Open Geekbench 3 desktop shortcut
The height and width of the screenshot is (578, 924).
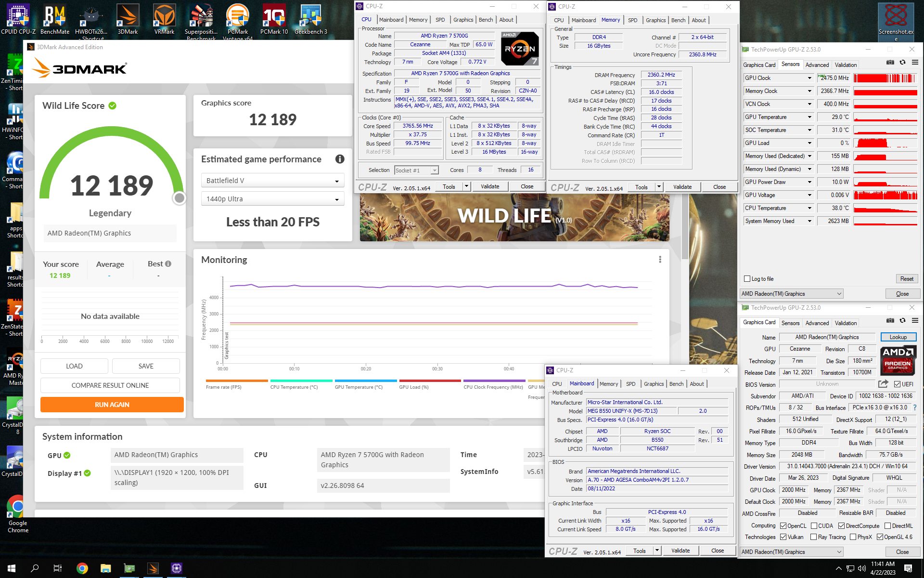point(311,20)
